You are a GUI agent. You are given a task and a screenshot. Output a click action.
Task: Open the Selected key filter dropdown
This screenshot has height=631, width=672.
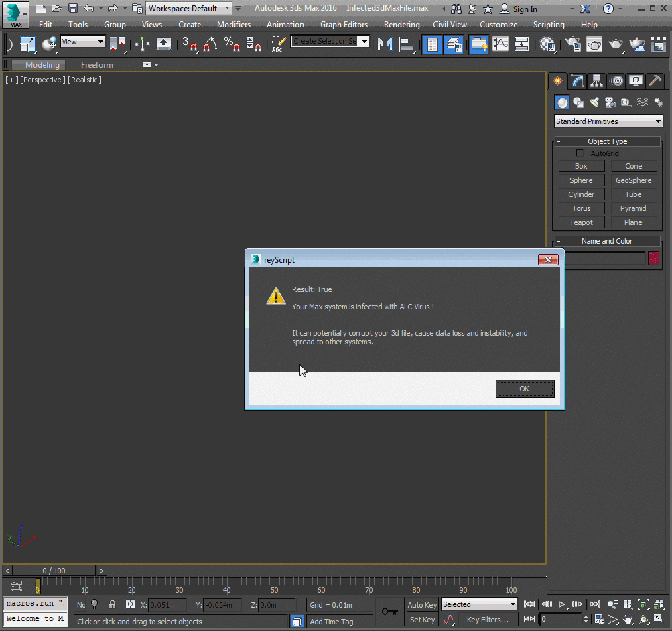pyautogui.click(x=479, y=604)
